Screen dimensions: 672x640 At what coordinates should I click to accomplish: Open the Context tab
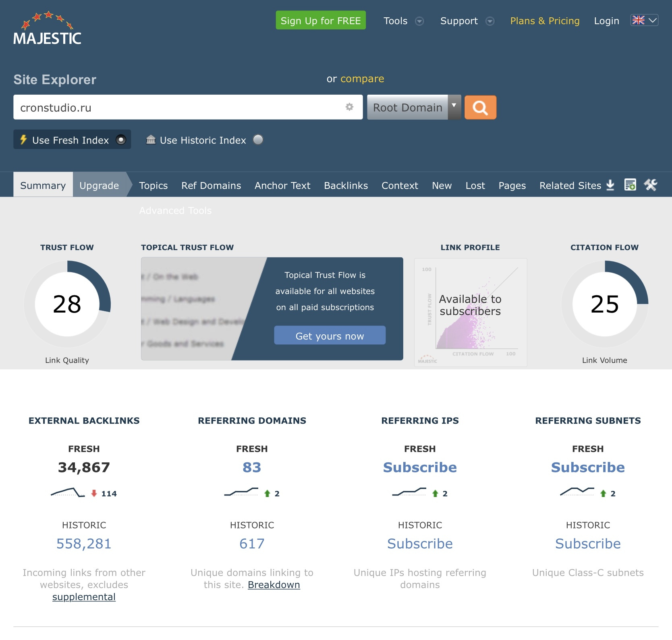click(400, 185)
